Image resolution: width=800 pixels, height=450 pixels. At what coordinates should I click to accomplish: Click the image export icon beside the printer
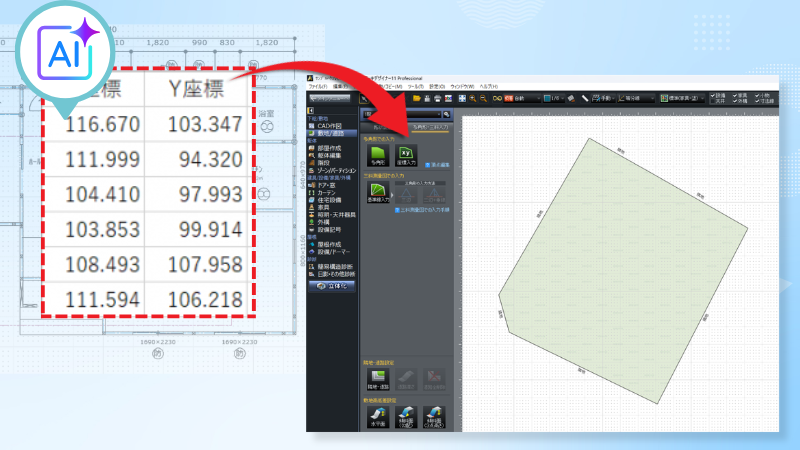coord(448,98)
